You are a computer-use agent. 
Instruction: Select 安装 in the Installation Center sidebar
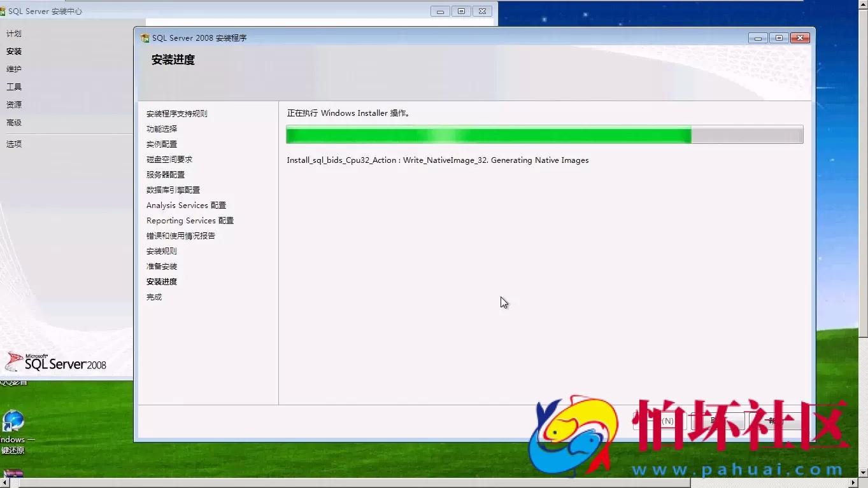[13, 51]
